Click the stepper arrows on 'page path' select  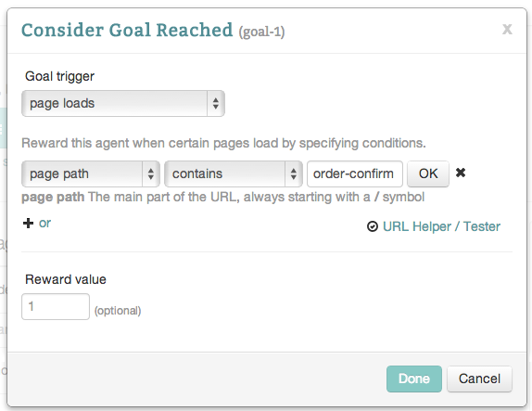[x=151, y=173]
